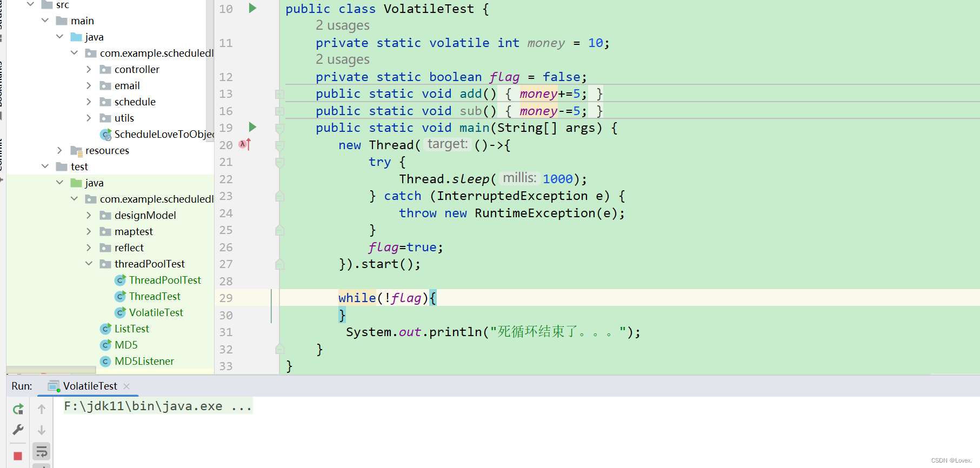Viewport: 980px width, 468px height.
Task: Select ListTest in the project tree
Action: click(x=131, y=329)
